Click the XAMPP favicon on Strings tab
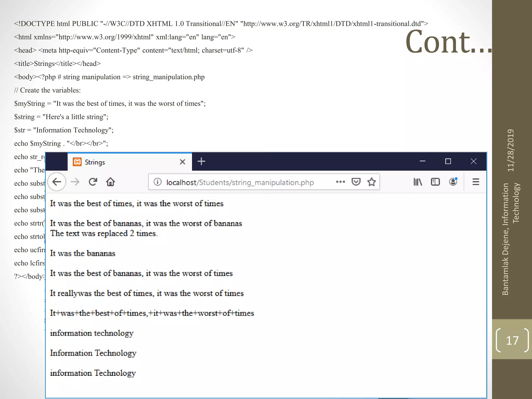The height and width of the screenshot is (399, 532). pos(77,162)
